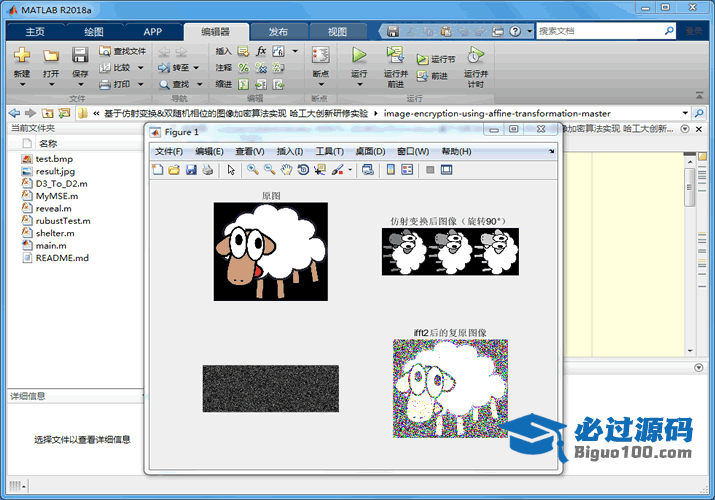Open 查看(V) menu in the Figure 1 window
The image size is (715, 500).
point(249,151)
